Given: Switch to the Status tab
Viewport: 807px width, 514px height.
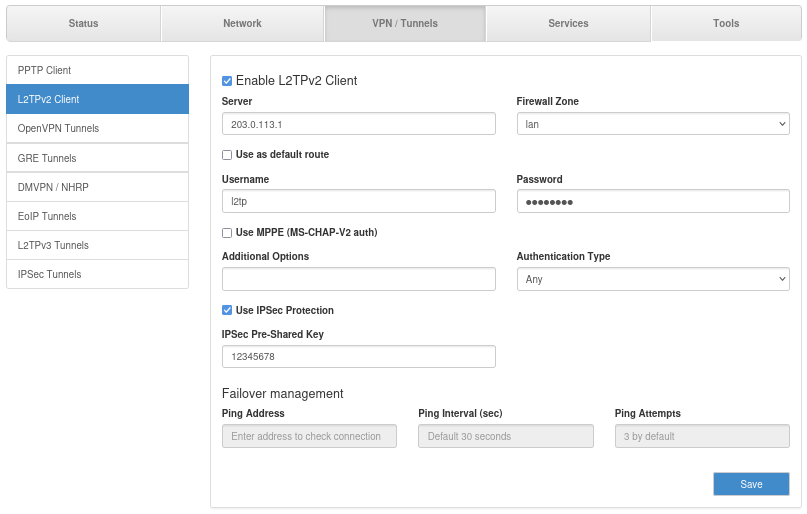Looking at the screenshot, I should tap(83, 23).
